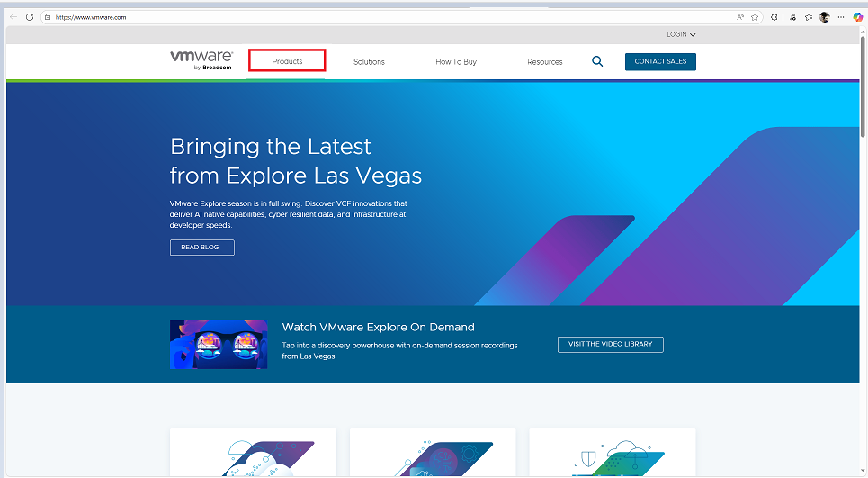This screenshot has height=478, width=868.
Task: Launch the Copilot sidebar icon
Action: pyautogui.click(x=857, y=17)
